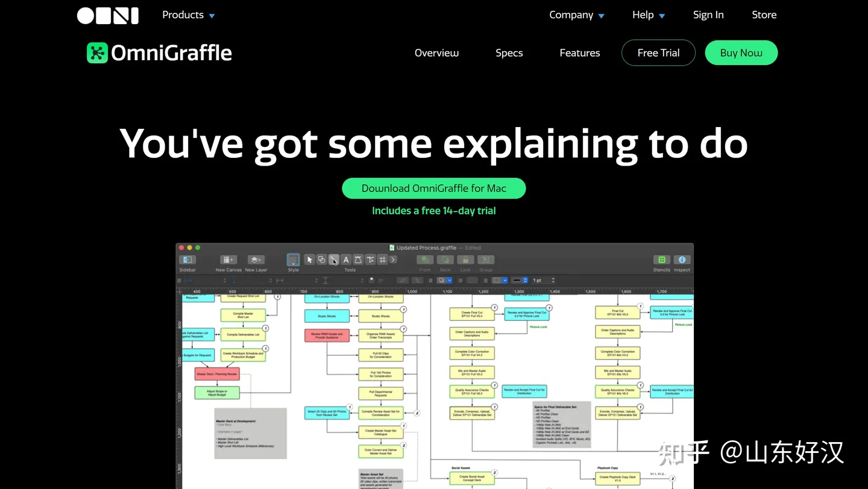The width and height of the screenshot is (868, 489).
Task: Click Select 25 Clips and 50 Photos box
Action: click(x=327, y=413)
